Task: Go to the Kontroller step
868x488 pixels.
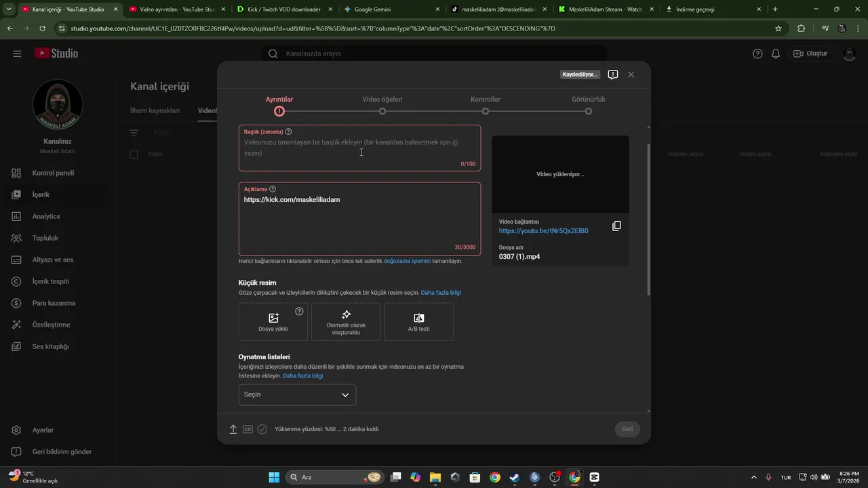Action: pos(486,105)
